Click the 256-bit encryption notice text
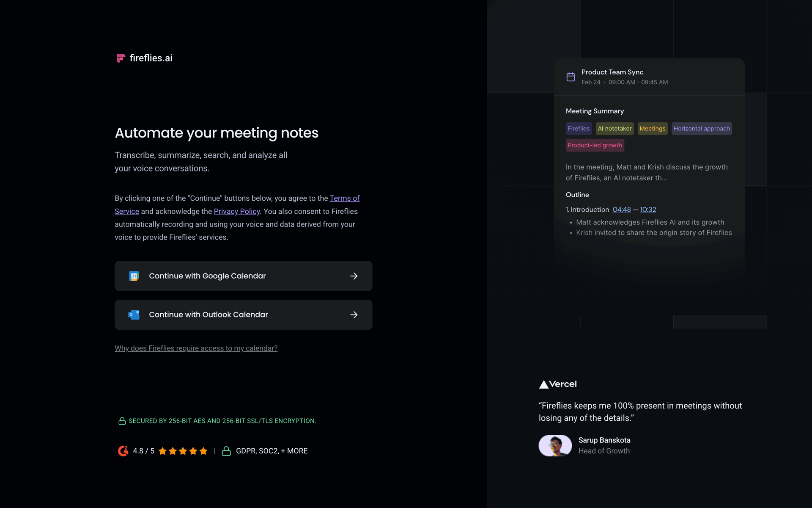The image size is (812, 508). pyautogui.click(x=222, y=421)
